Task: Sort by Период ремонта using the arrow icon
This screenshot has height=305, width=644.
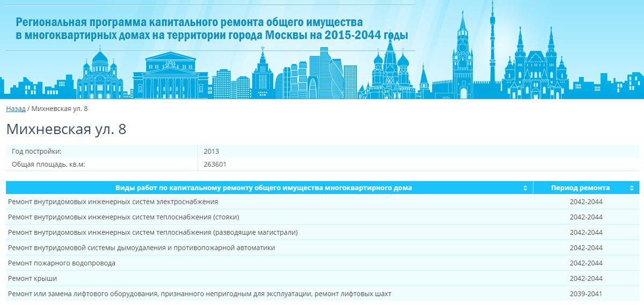Action: click(x=631, y=188)
